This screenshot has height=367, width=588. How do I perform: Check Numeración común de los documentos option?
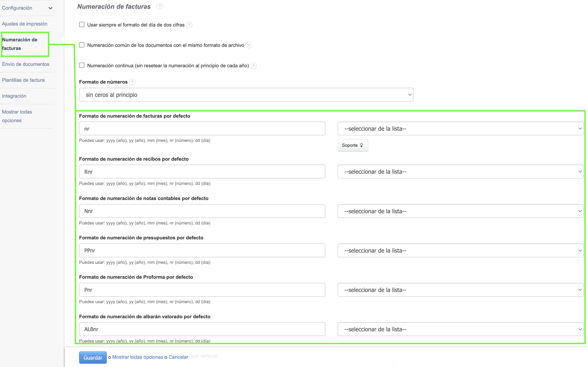coord(82,45)
